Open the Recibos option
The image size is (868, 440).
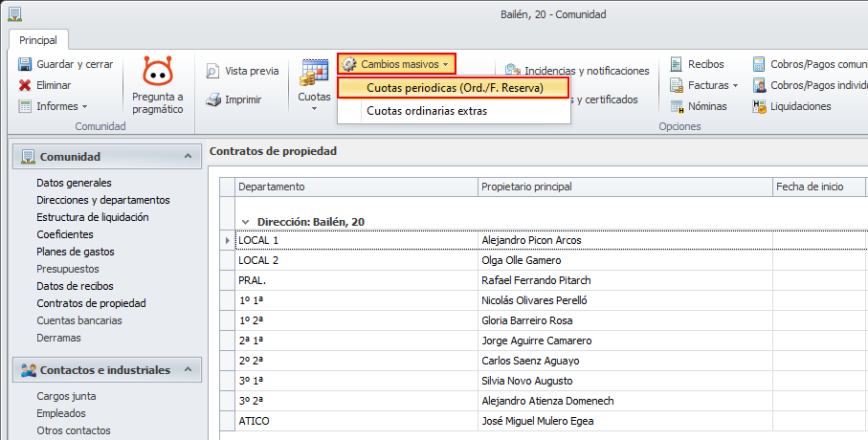[x=677, y=64]
